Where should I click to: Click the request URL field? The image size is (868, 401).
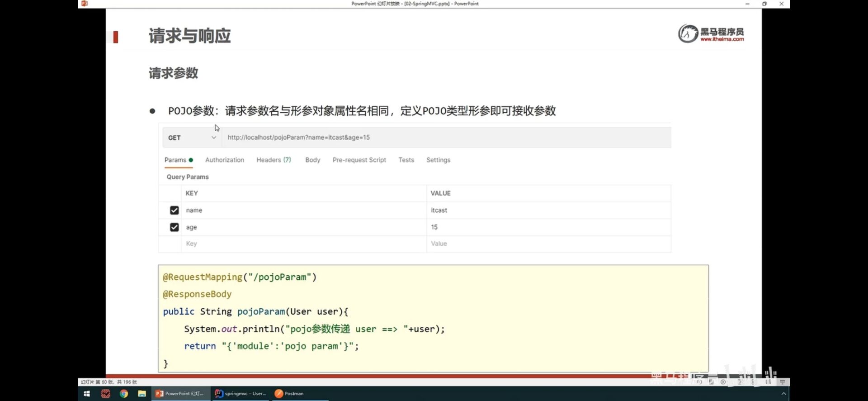pyautogui.click(x=446, y=138)
